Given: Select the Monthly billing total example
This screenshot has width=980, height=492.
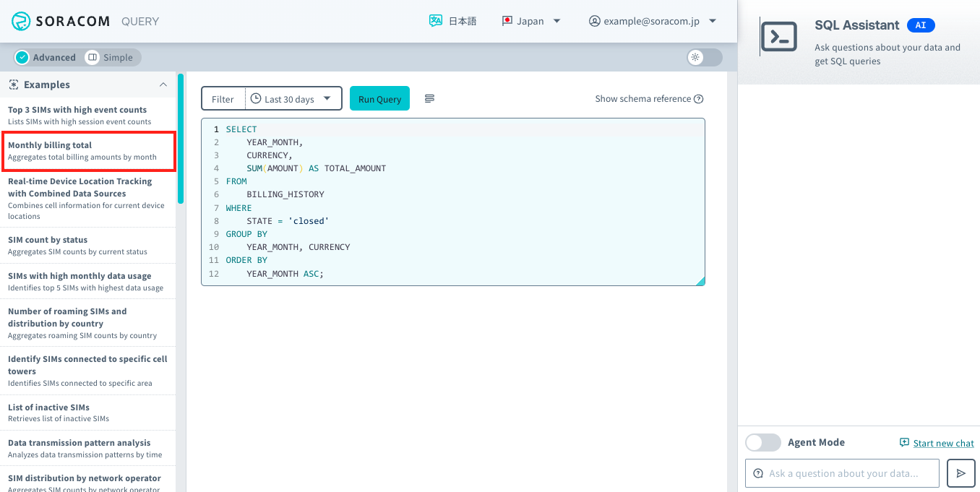Looking at the screenshot, I should 88,151.
